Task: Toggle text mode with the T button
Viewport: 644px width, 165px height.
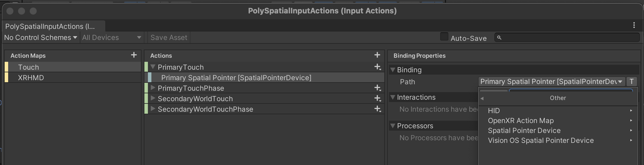Action: point(631,82)
